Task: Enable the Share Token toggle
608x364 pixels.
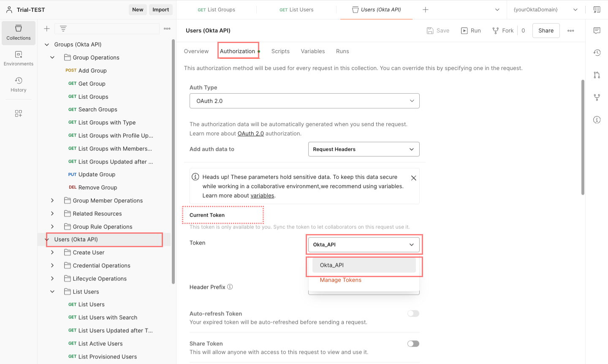Action: click(413, 344)
